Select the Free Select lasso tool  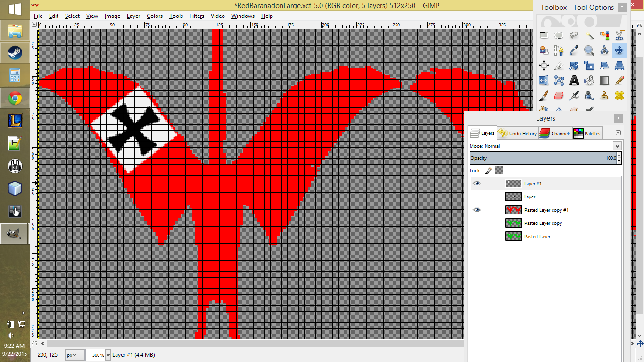coord(574,35)
